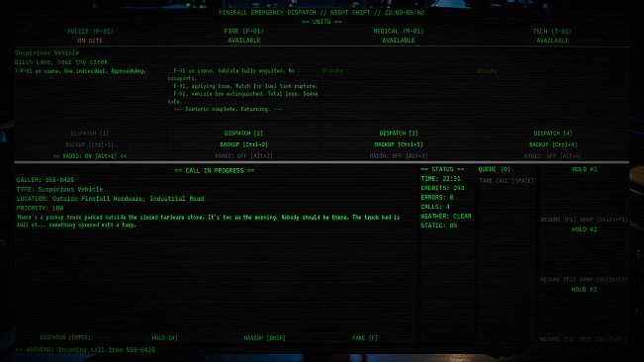This screenshot has height=362, width=644.
Task: Toggle tech RADIO: OFF [Alt+4]
Action: tap(553, 156)
